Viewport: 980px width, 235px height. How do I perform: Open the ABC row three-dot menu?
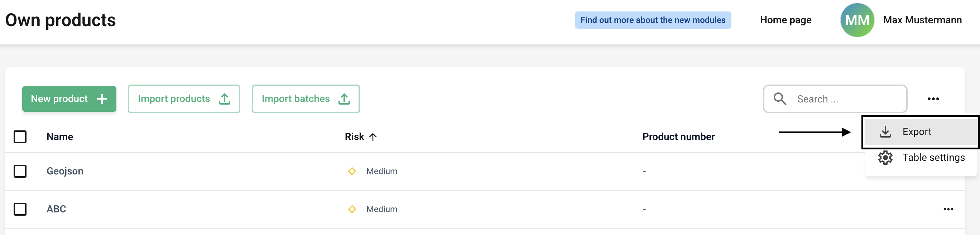(x=948, y=209)
